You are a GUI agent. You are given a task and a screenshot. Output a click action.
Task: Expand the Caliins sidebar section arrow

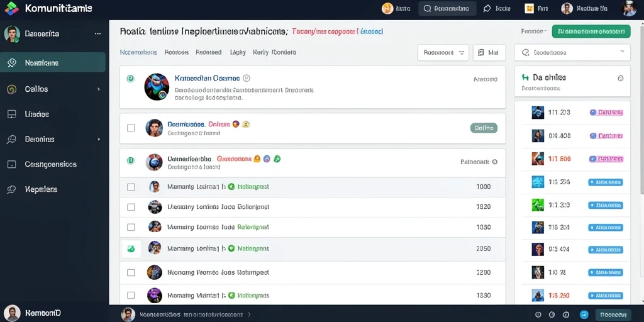pos(99,89)
